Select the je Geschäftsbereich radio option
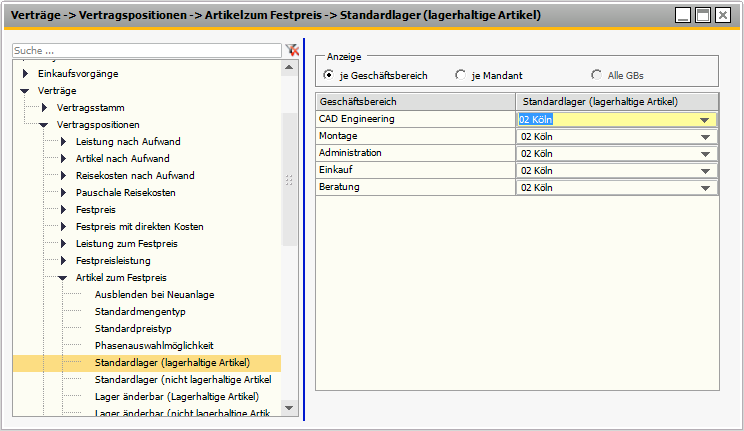Screen dimensions: 744x431 pyautogui.click(x=328, y=75)
